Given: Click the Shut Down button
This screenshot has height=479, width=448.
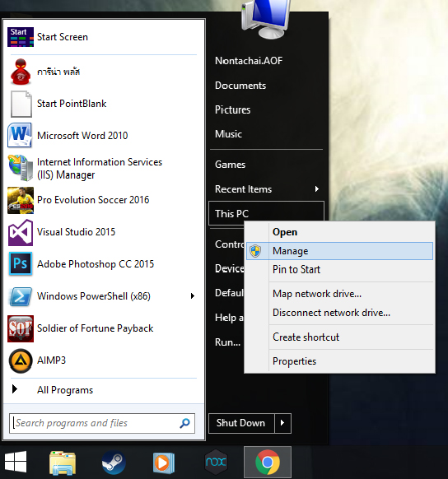Looking at the screenshot, I should point(241,423).
